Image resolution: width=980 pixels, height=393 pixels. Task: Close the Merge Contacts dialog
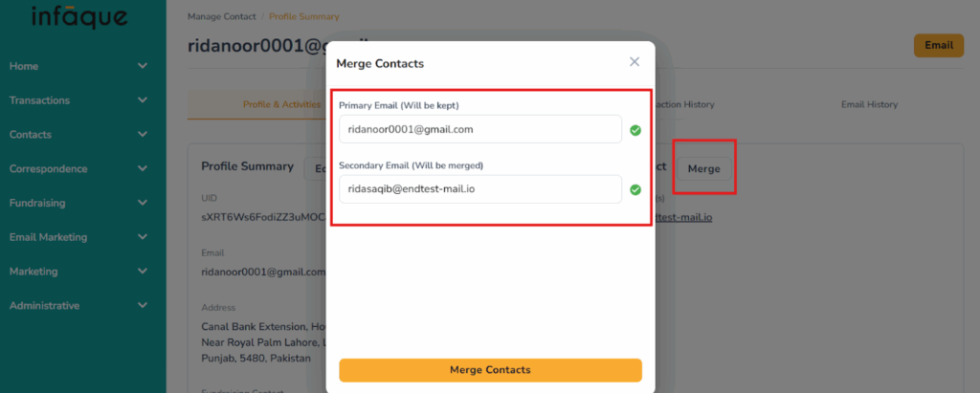coord(635,62)
